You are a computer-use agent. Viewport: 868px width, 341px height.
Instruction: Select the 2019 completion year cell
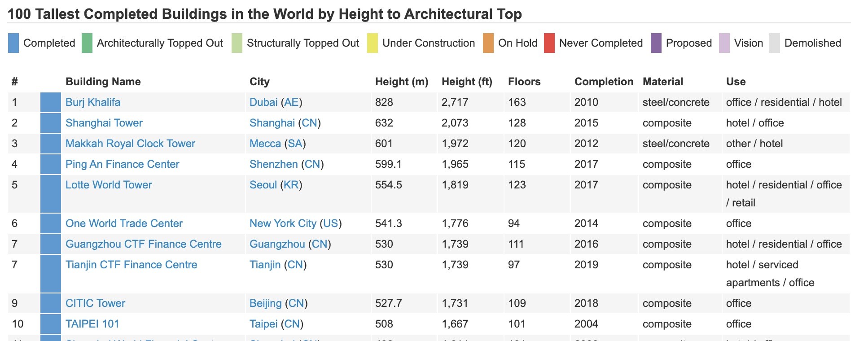pyautogui.click(x=586, y=265)
